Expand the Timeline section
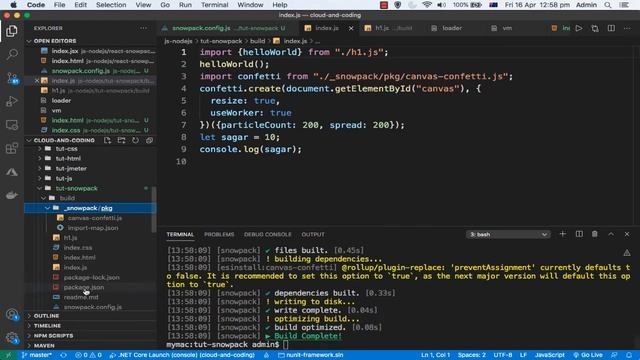The width and height of the screenshot is (640, 360). [x=47, y=326]
